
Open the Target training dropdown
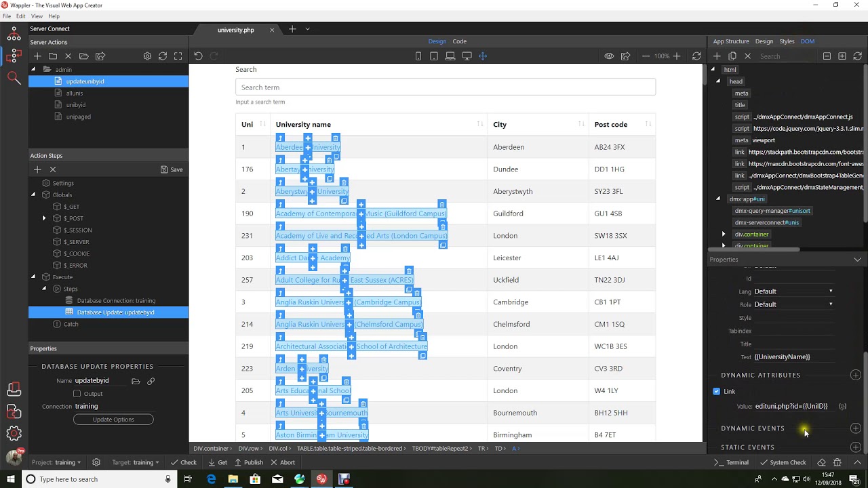135,462
